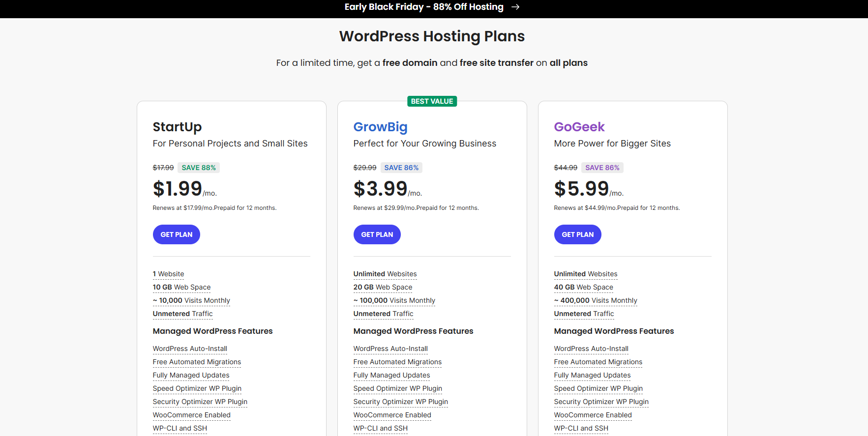Click '20 GB Web Space' feature
Screen dimensions: 868x436
[383, 287]
